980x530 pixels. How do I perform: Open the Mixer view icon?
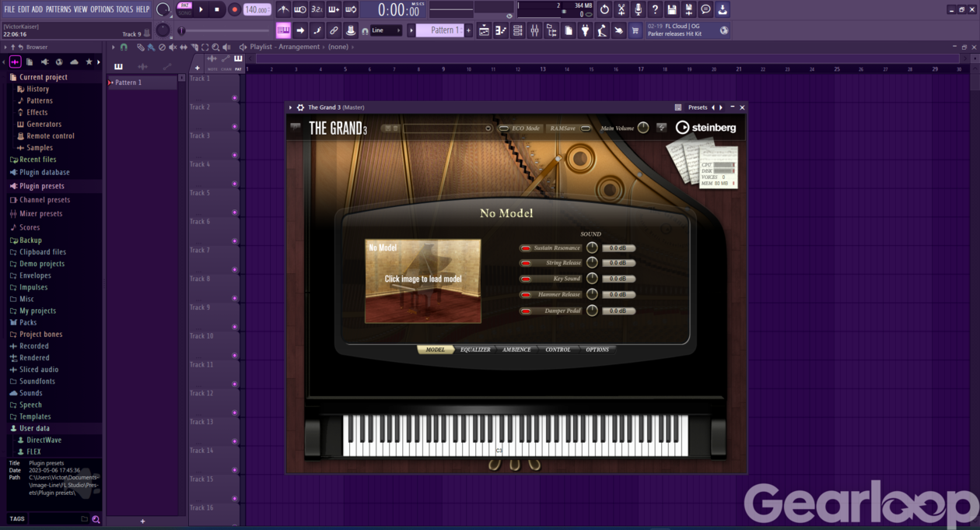pyautogui.click(x=534, y=30)
